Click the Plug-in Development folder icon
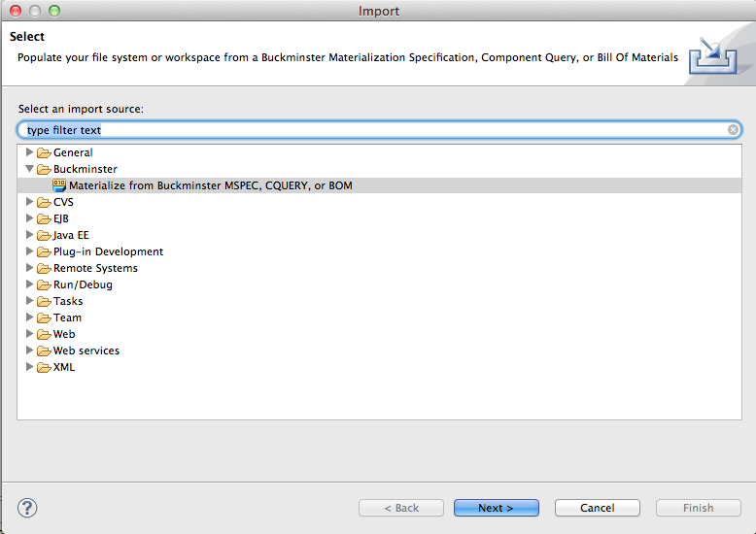756x534 pixels. 44,251
